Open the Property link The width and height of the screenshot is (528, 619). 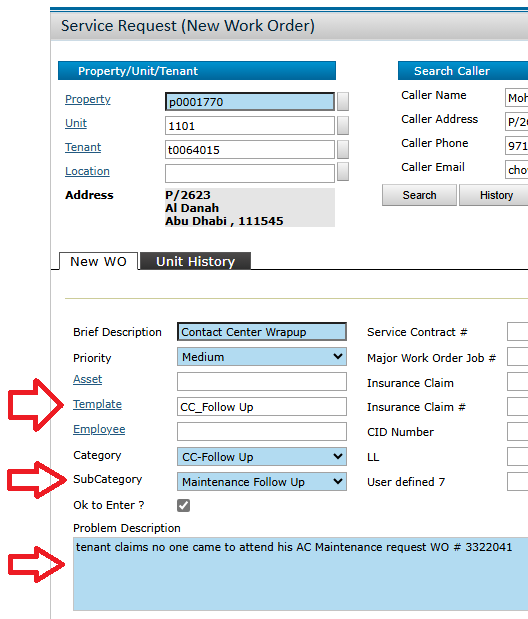pyautogui.click(x=88, y=99)
